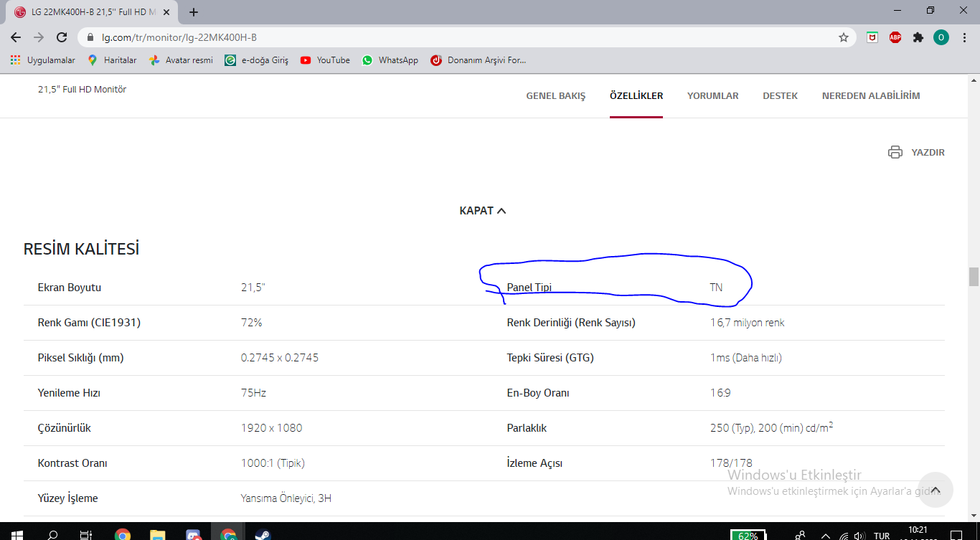This screenshot has height=540, width=980.
Task: Collapse the specs with KAPAT
Action: [x=483, y=211]
